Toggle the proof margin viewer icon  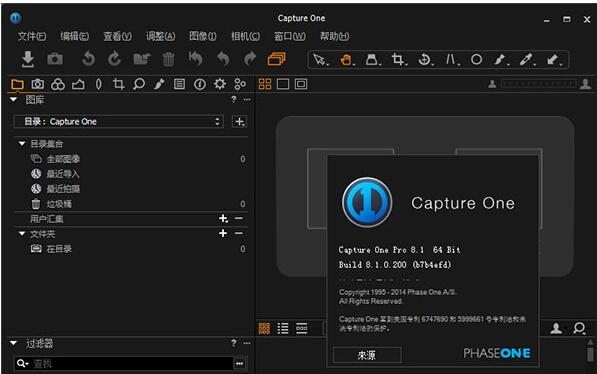coord(301,84)
